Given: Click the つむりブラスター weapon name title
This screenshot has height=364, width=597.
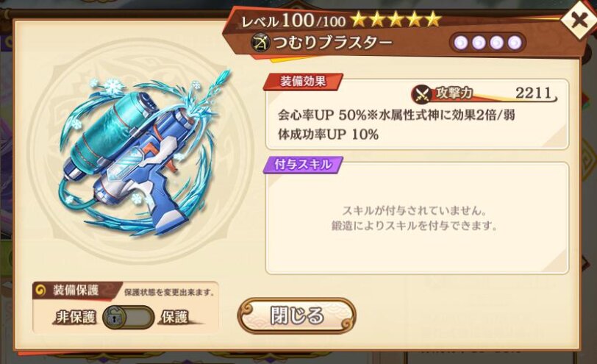Looking at the screenshot, I should [x=332, y=43].
